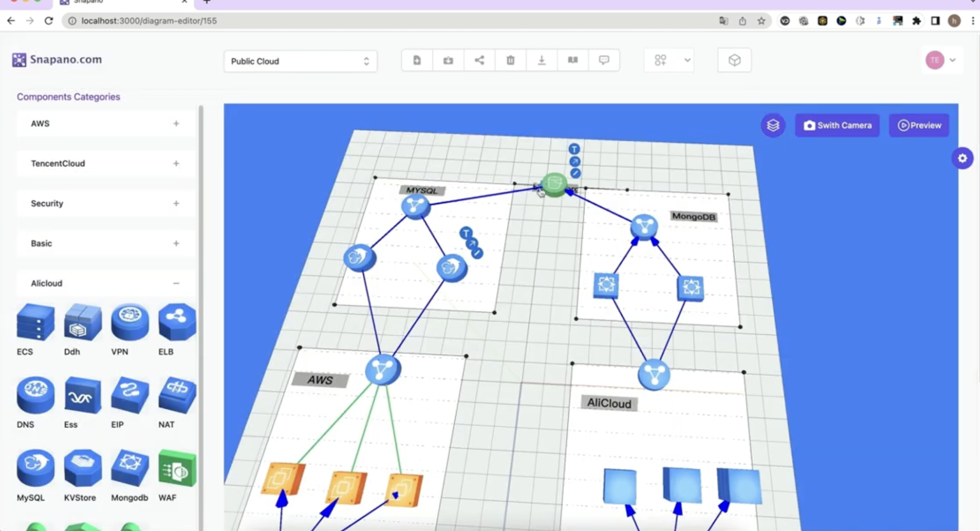Toggle the settings panel with the gear button
This screenshot has height=531, width=980.
click(x=963, y=158)
